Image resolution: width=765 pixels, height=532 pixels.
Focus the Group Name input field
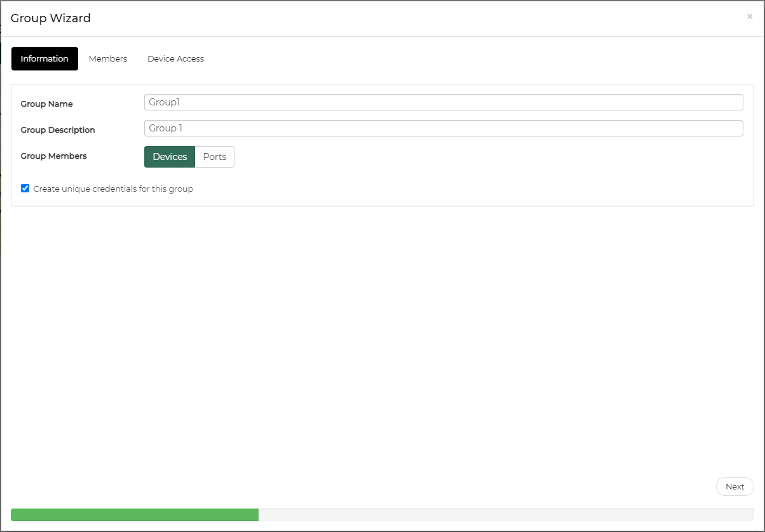click(443, 102)
